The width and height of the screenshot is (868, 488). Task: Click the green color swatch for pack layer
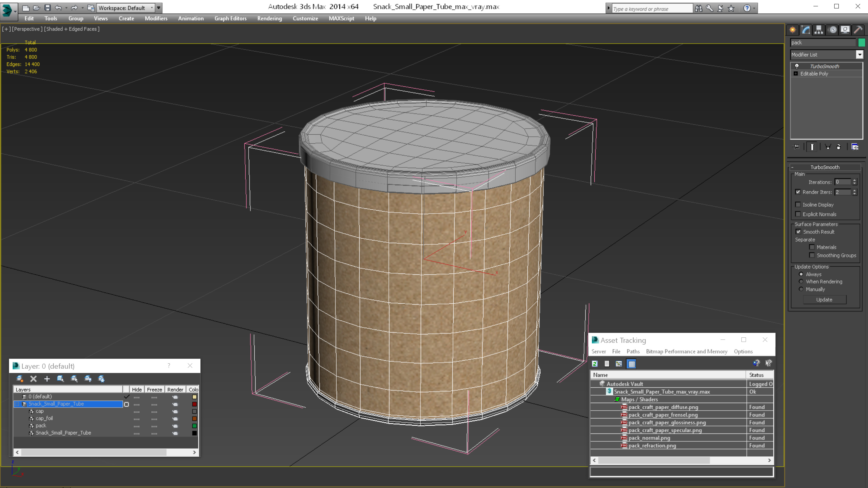tap(194, 426)
